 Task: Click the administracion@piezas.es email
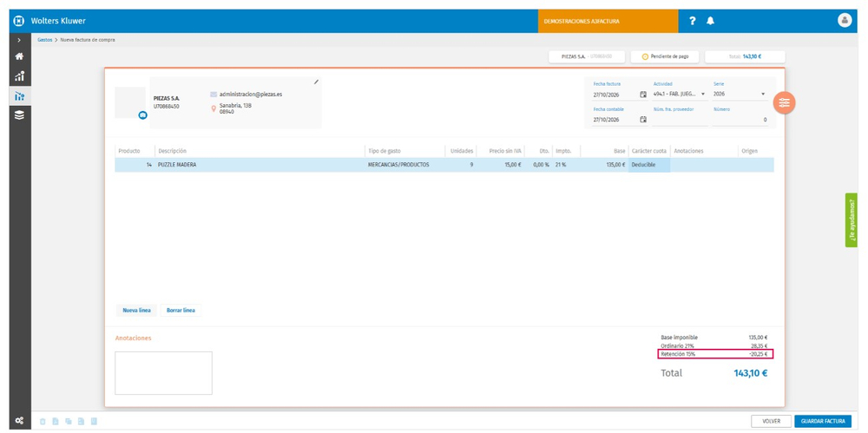(251, 94)
